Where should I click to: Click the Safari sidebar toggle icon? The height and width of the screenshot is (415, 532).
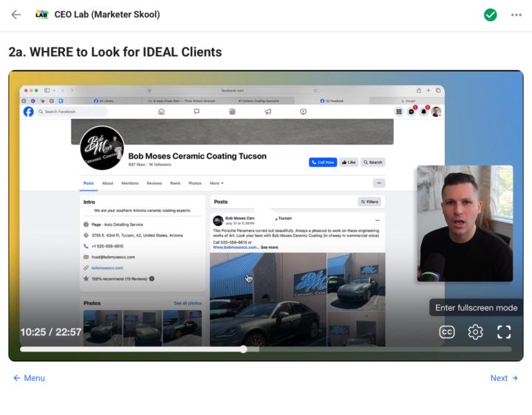47,91
